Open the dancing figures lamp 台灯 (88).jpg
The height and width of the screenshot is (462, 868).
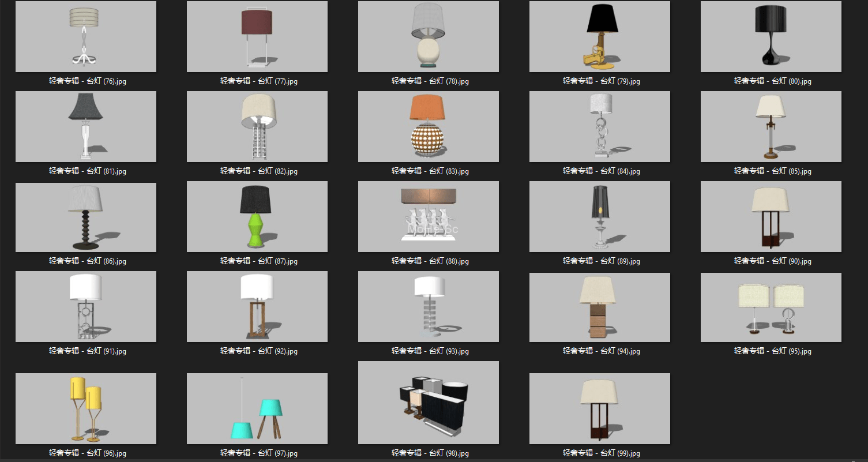pos(428,216)
